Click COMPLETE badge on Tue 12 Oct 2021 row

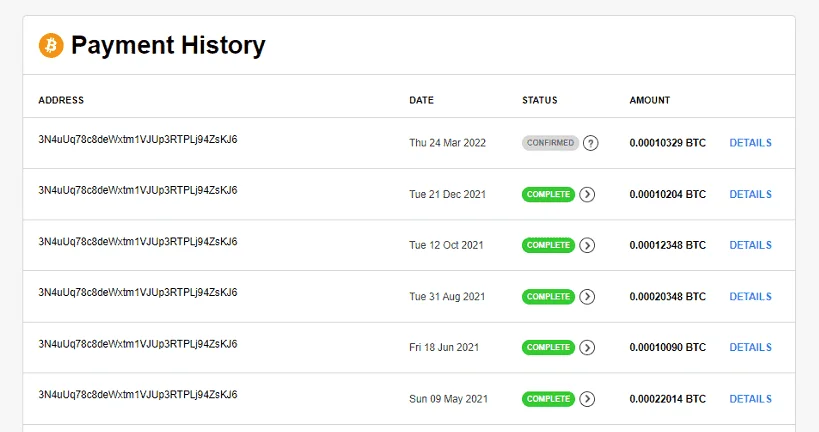click(548, 246)
